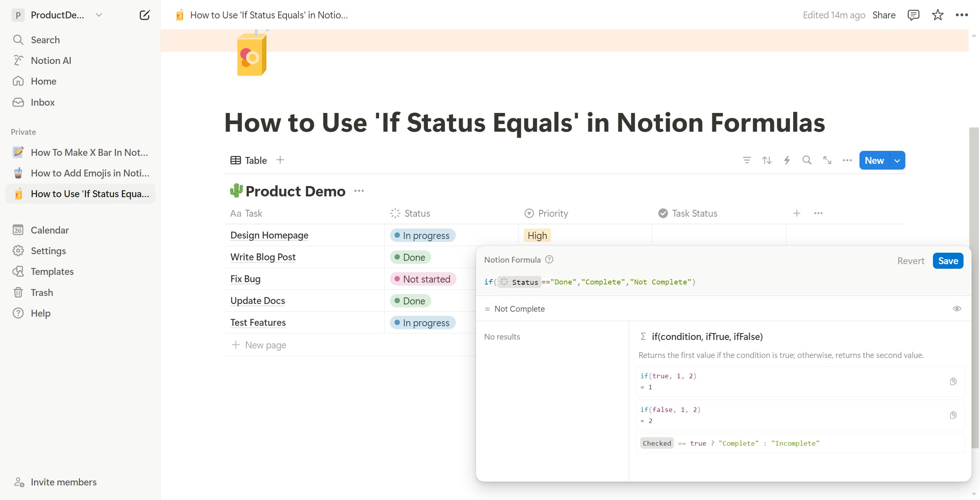Screen dimensions: 980x500
Task: Star this page as favorite
Action: [938, 15]
